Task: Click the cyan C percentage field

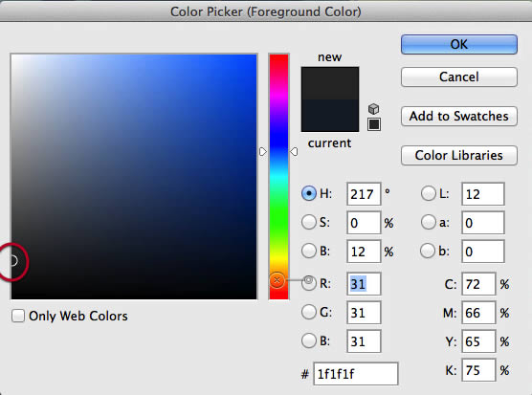Action: (x=478, y=284)
